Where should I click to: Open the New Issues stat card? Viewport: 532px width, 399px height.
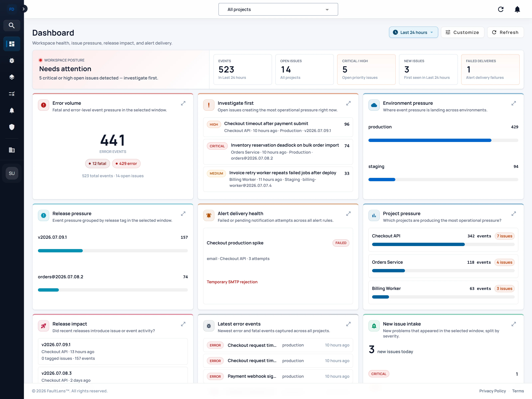[428, 69]
